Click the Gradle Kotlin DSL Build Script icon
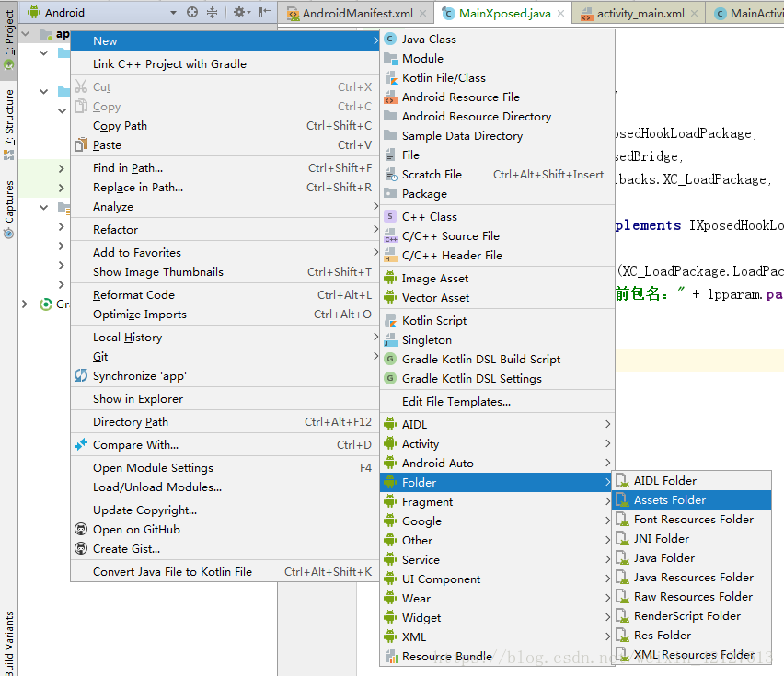 click(390, 360)
